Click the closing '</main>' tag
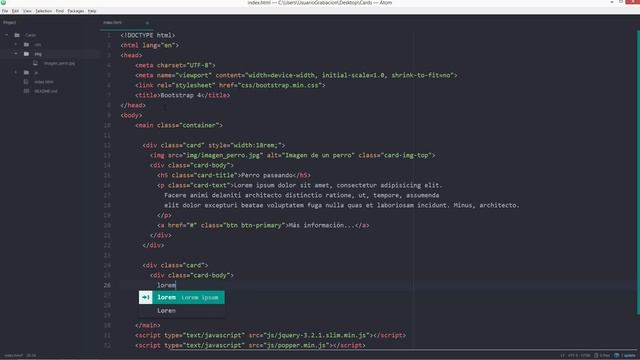640x360 pixels. (x=147, y=325)
